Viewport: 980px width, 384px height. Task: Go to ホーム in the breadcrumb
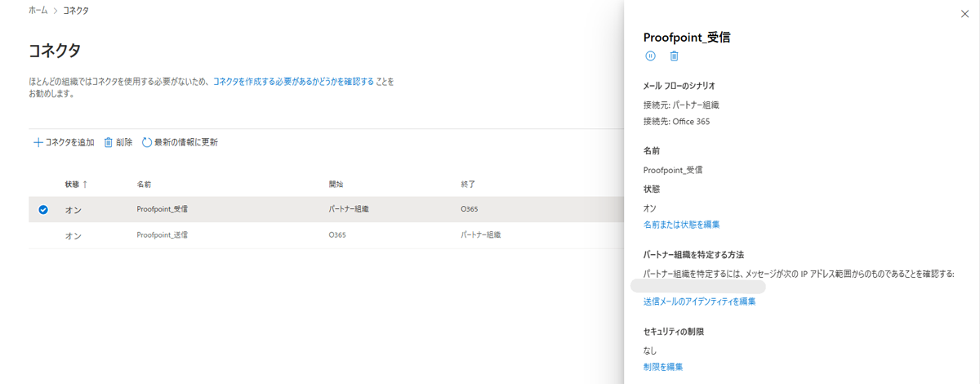pyautogui.click(x=38, y=11)
